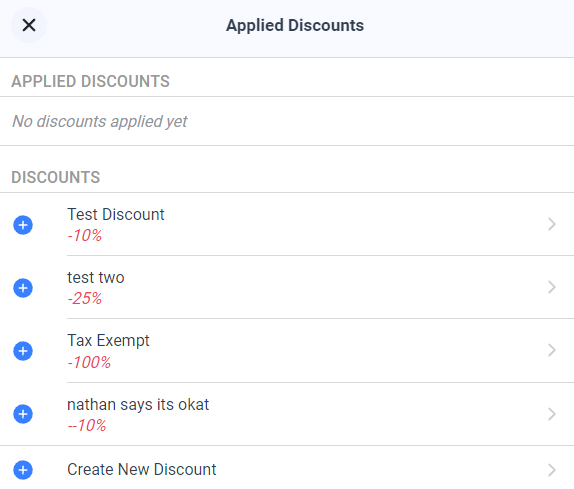Click plus icon beside Create New Discount
The width and height of the screenshot is (574, 489).
point(23,470)
